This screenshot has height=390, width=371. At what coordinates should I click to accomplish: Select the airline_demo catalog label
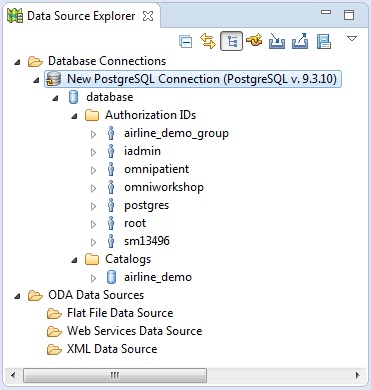coord(158,277)
